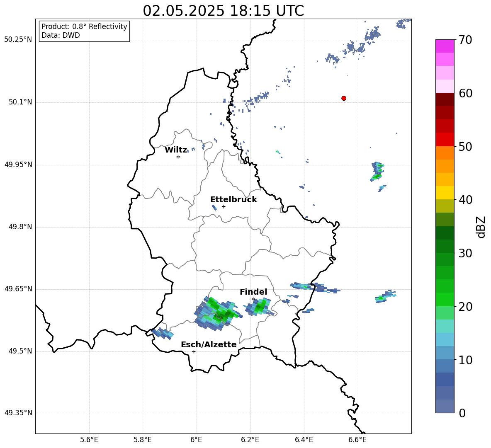Pick the dark red swatch just below 60 dBZ
The width and height of the screenshot is (491, 448).
click(x=445, y=99)
